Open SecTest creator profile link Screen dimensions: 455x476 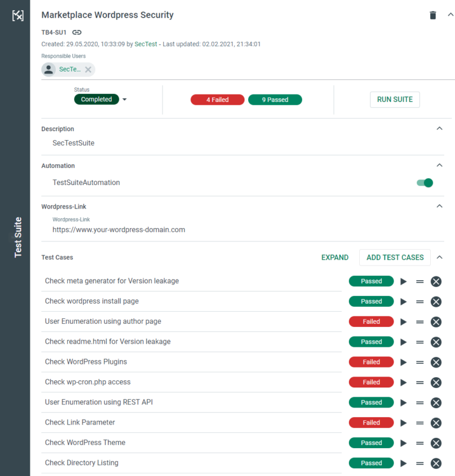(x=146, y=44)
